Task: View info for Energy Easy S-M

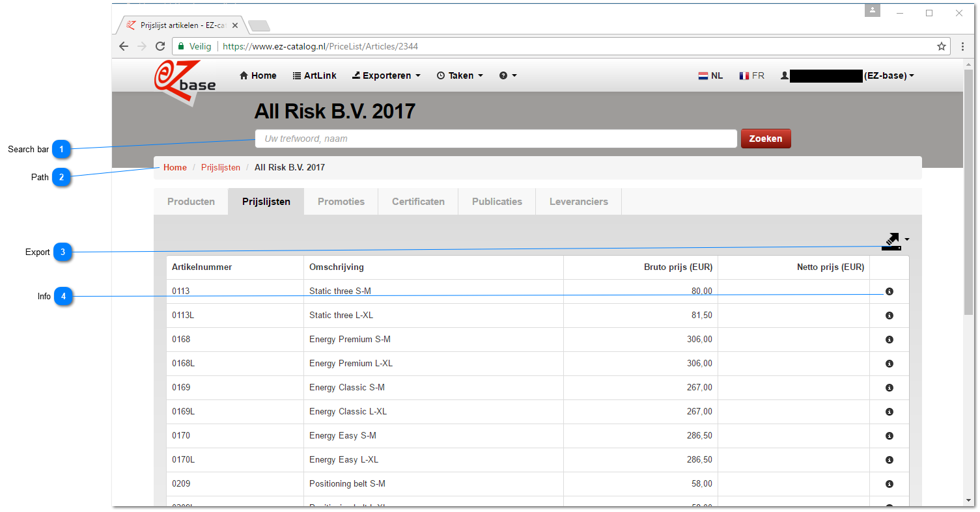Action: click(x=889, y=436)
